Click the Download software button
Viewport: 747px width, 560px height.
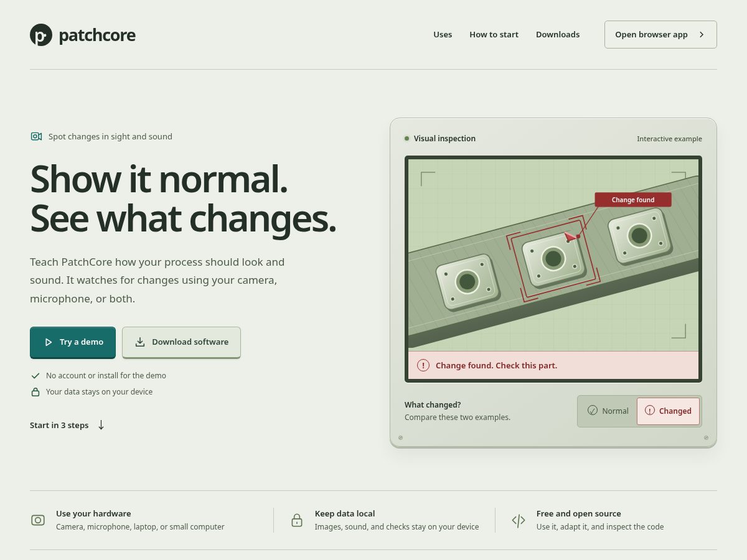click(x=181, y=342)
